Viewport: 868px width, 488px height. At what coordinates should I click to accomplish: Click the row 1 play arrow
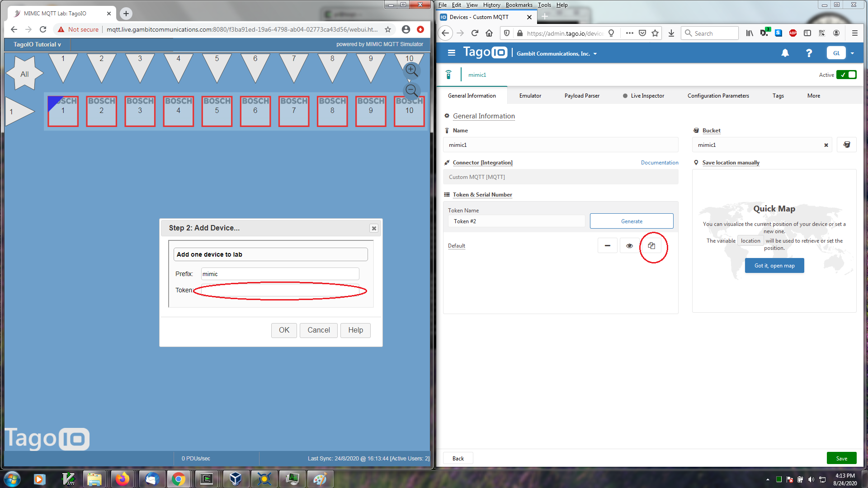(20, 111)
